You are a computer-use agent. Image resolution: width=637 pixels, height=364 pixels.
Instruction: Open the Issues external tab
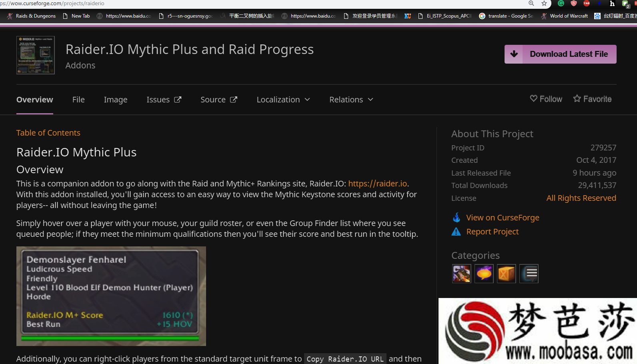[x=164, y=100]
